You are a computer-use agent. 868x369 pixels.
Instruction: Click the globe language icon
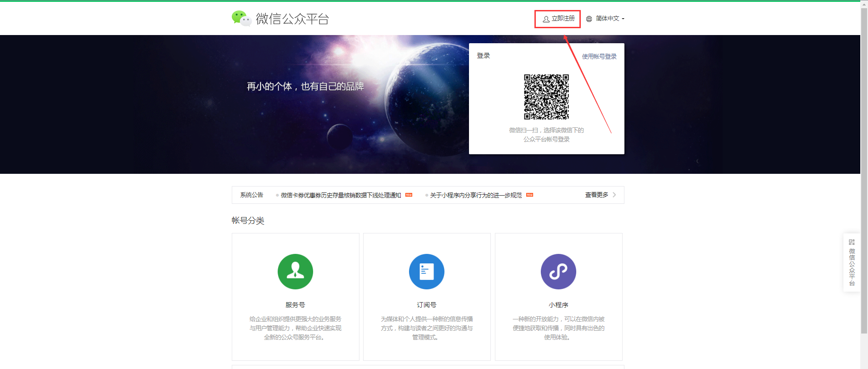(x=589, y=19)
